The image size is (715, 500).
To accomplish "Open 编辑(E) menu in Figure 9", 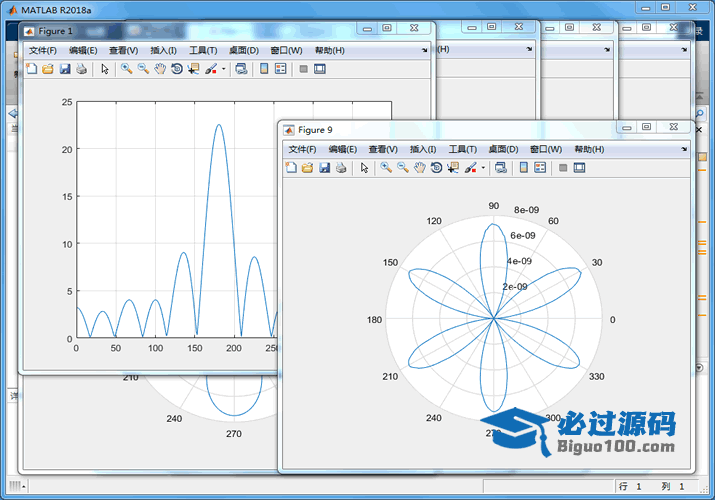I will [342, 149].
